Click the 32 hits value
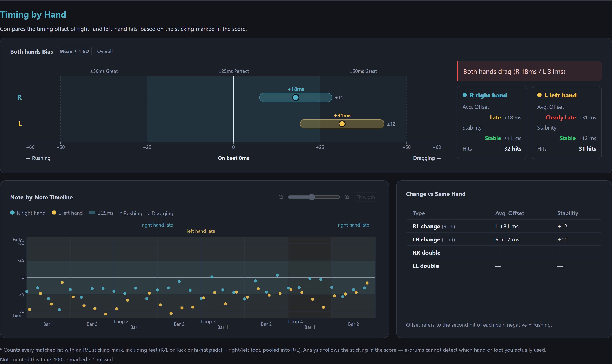612x364 pixels. click(x=513, y=149)
